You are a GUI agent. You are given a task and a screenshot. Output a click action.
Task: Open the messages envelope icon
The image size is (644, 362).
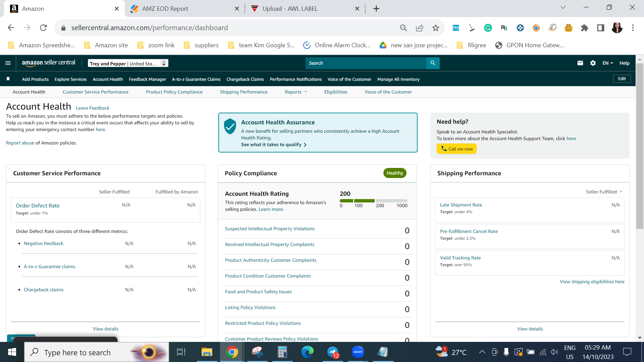580,63
